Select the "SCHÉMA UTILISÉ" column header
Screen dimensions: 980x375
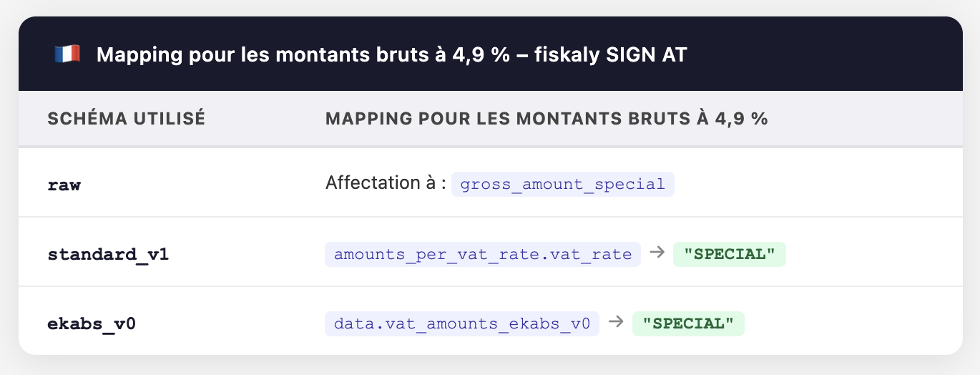tap(127, 119)
